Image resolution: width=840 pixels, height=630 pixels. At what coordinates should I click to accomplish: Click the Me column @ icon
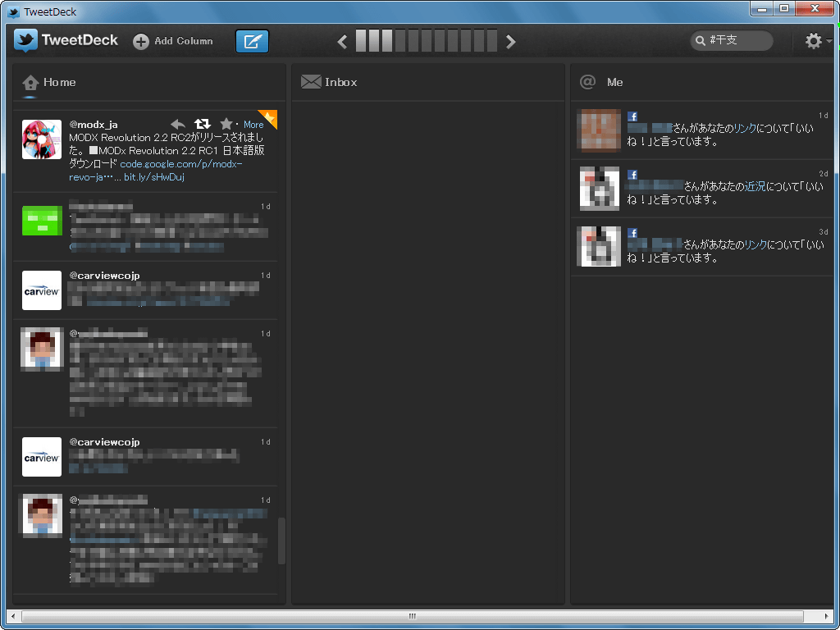click(587, 82)
